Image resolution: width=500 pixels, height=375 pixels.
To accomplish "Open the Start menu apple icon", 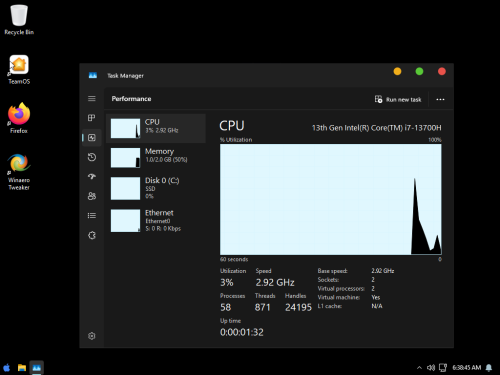I will click(x=7, y=368).
